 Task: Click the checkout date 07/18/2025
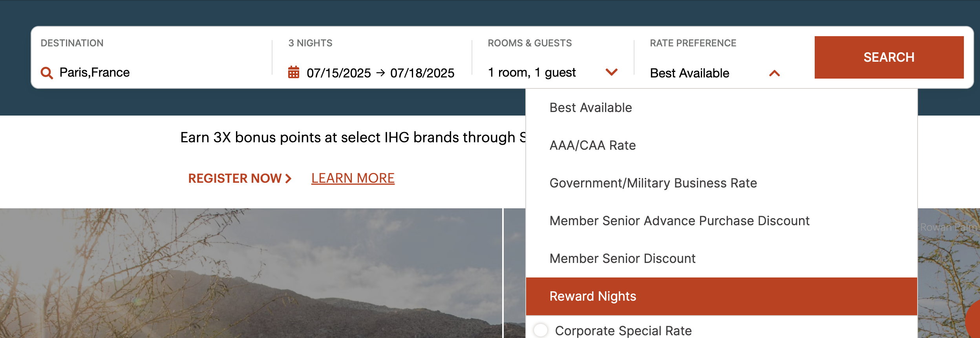[422, 72]
